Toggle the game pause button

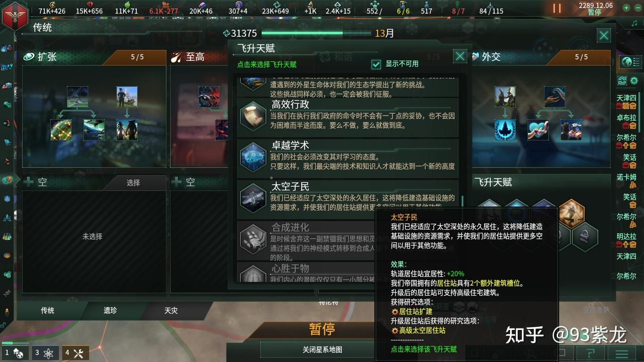click(x=557, y=8)
